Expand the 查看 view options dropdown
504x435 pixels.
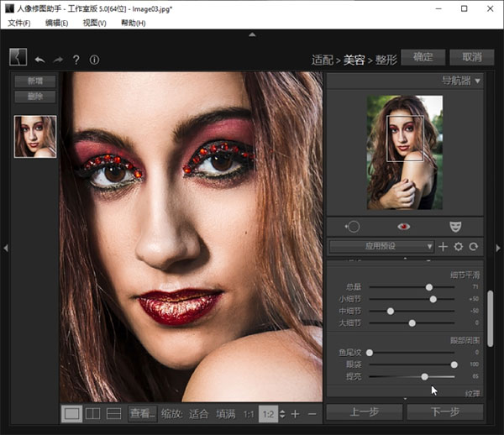[x=142, y=413]
